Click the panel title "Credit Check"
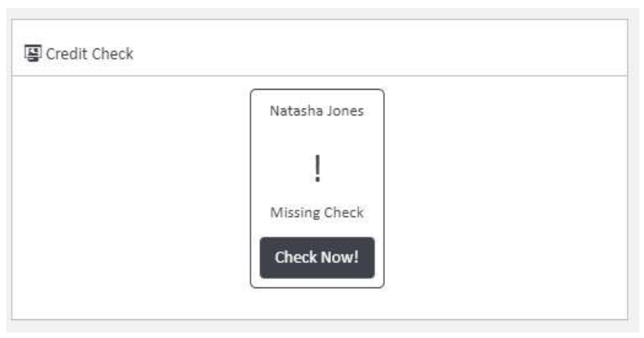Image resolution: width=644 pixels, height=338 pixels. coord(90,54)
